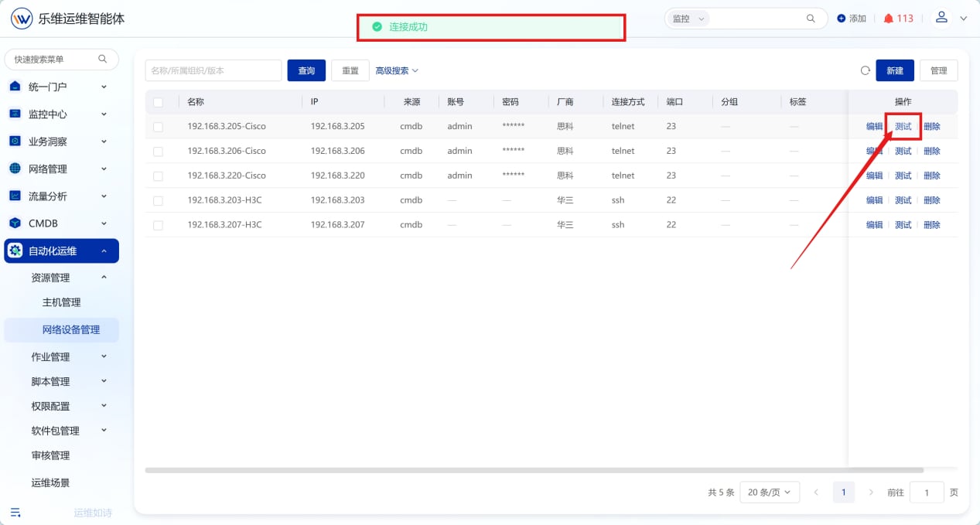The height and width of the screenshot is (525, 980).
Task: Click 测试 for 192.168.3.203-H3C
Action: click(903, 200)
